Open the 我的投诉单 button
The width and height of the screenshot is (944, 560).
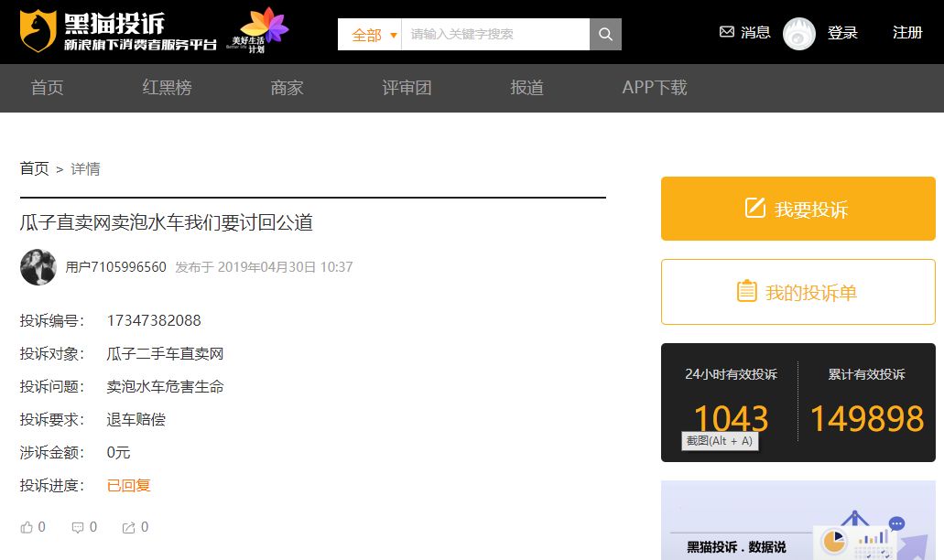click(798, 292)
